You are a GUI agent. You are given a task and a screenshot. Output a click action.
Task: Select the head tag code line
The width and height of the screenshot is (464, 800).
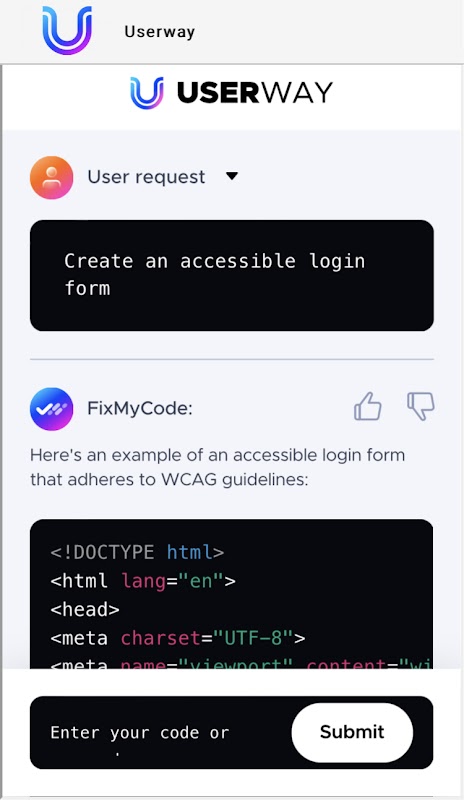pos(85,609)
